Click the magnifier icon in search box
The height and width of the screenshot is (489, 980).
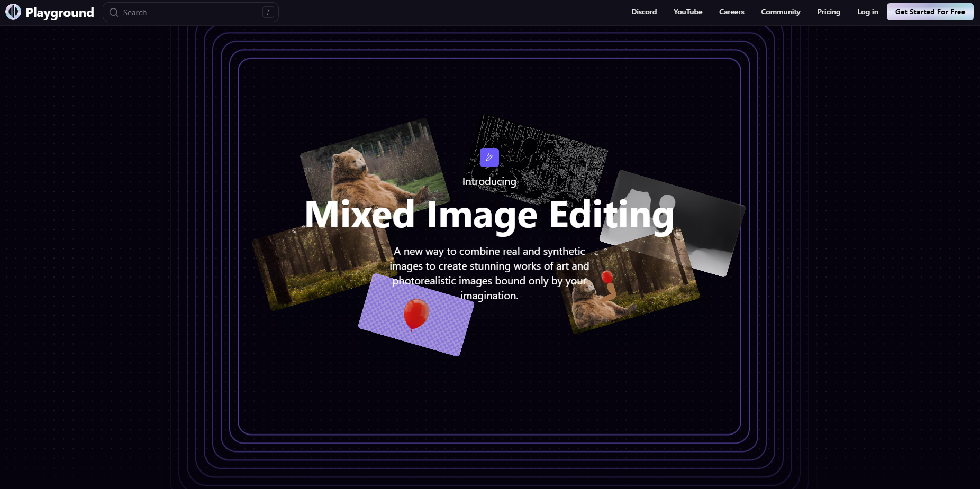click(114, 12)
